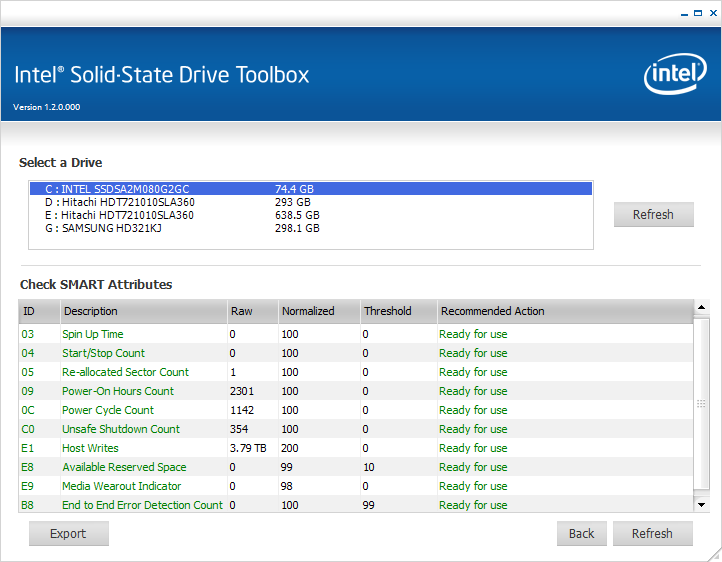Select the End to End Error Detection Count row
Screen dimensions: 722x562
355,504
